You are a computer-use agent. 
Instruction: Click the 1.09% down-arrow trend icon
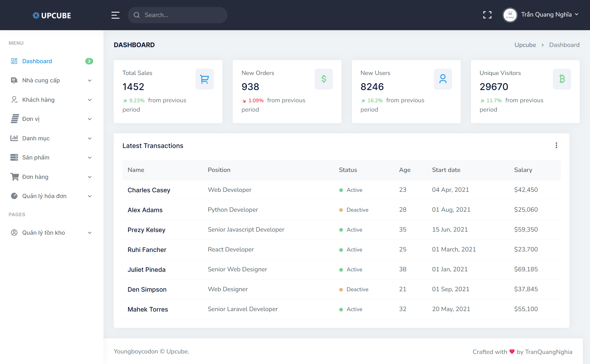244,101
